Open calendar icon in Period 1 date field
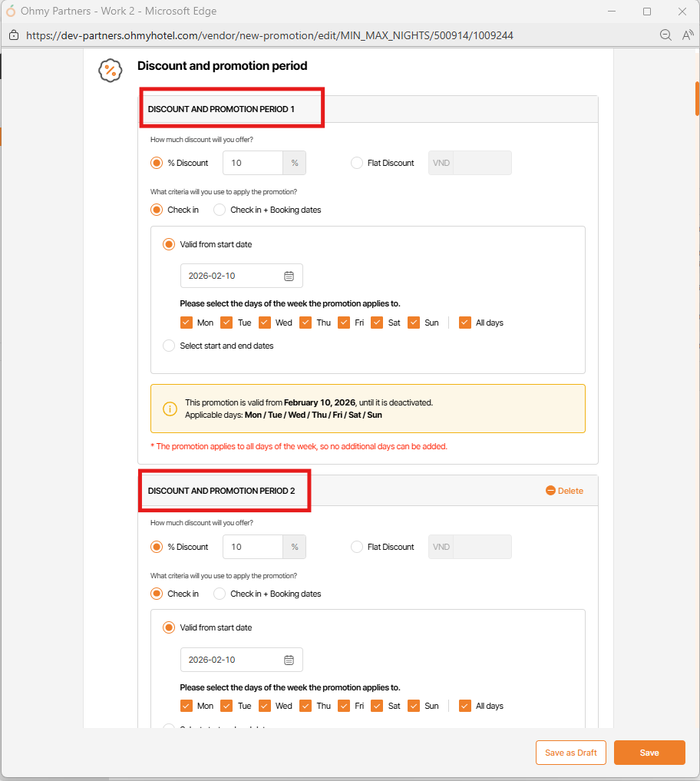 coord(289,276)
